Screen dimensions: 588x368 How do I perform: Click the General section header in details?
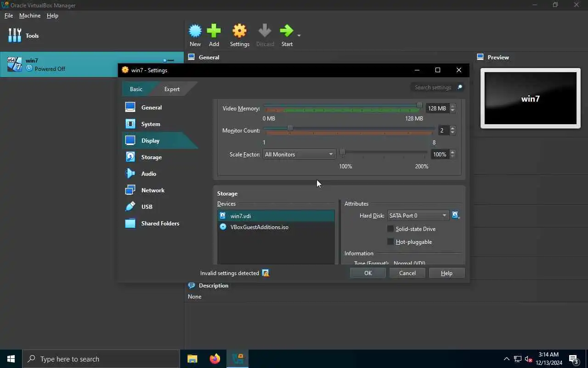point(209,57)
